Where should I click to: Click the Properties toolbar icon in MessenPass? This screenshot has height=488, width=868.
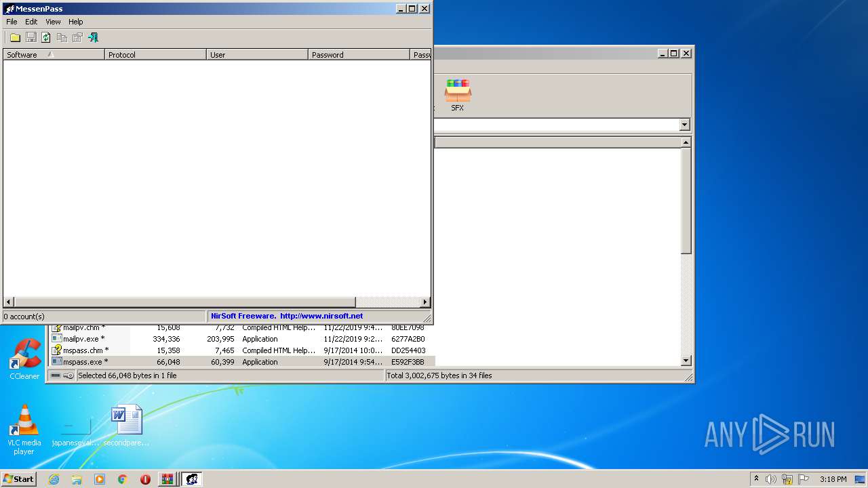point(77,38)
